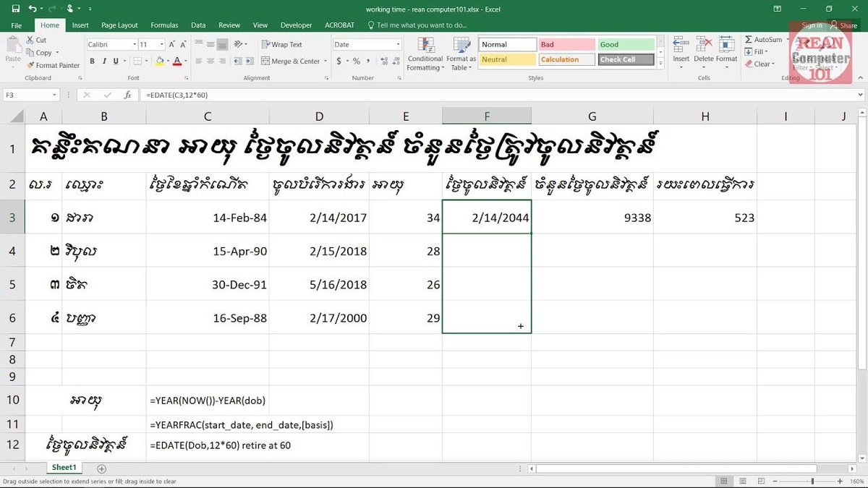Click the Wrap Text icon
This screenshot has height=488, width=868.
266,44
